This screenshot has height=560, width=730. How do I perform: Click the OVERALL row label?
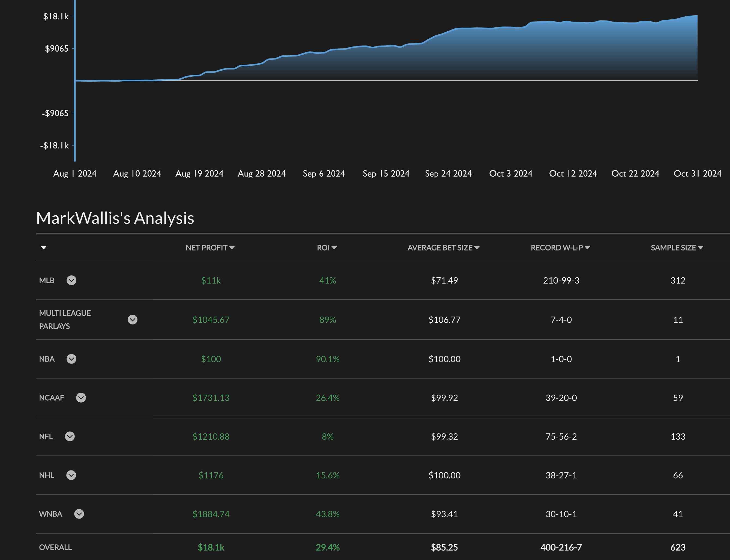tap(55, 547)
